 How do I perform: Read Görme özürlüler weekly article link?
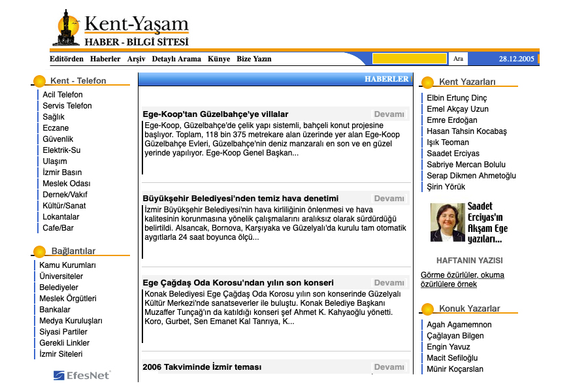click(463, 279)
